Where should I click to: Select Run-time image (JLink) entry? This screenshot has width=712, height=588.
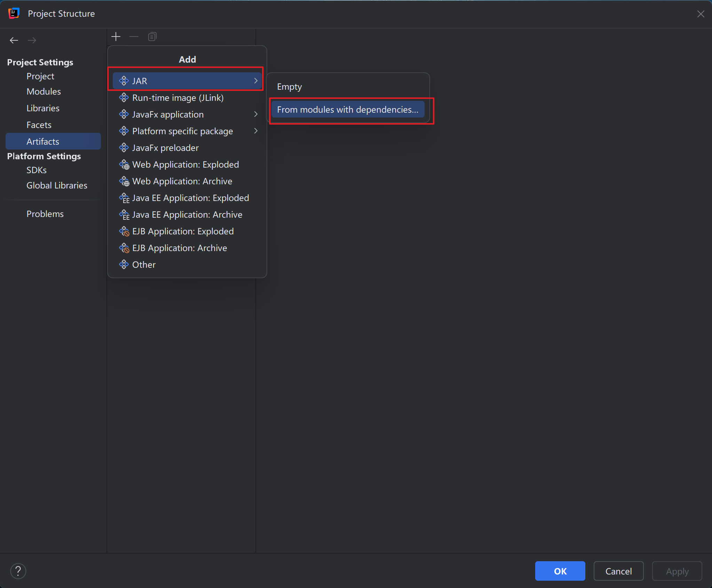tap(178, 98)
